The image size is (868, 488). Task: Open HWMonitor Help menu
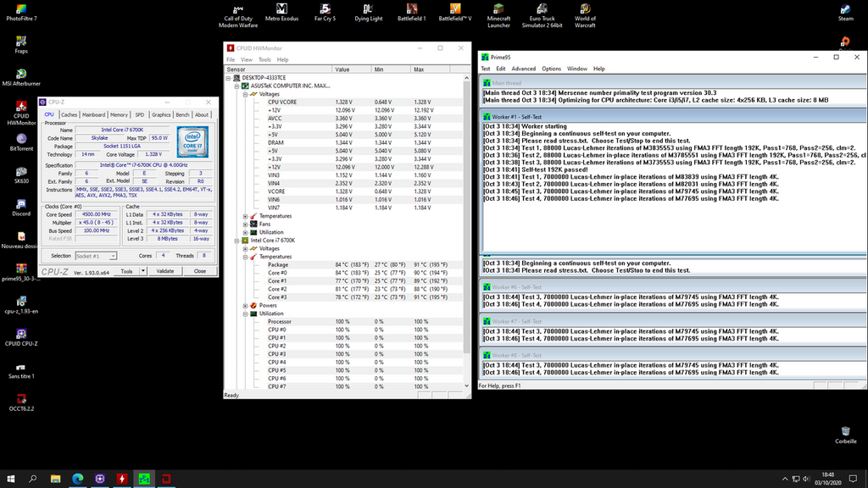tap(282, 60)
